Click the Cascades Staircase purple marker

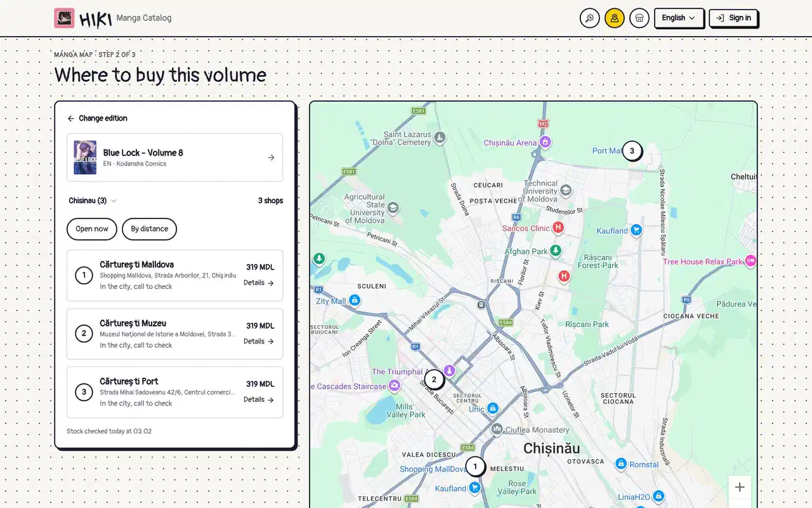[395, 385]
